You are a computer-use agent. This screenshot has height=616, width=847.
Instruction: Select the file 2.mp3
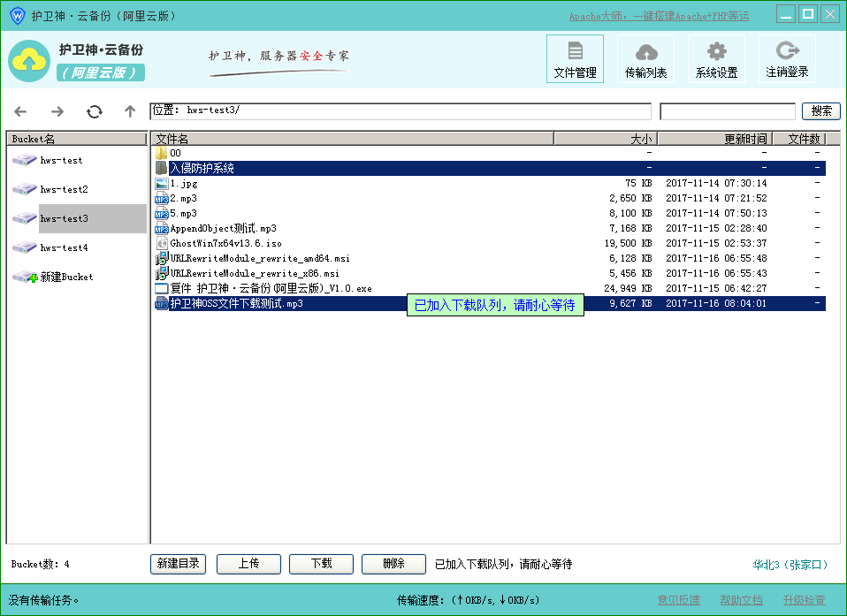(x=489, y=199)
